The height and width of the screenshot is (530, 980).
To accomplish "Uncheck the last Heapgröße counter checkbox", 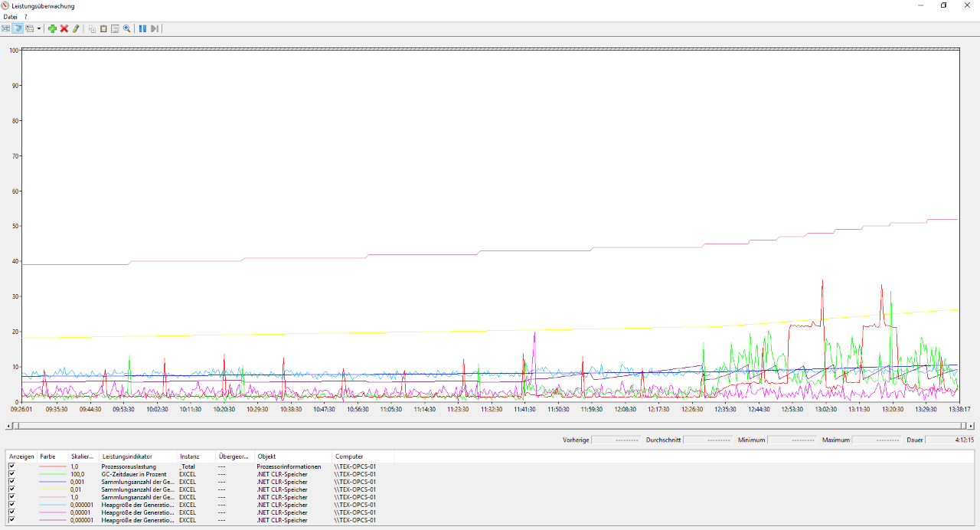I will coord(11,520).
